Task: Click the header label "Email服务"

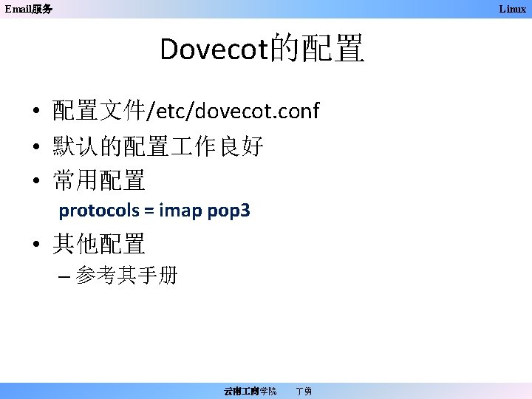Action: tap(29, 9)
